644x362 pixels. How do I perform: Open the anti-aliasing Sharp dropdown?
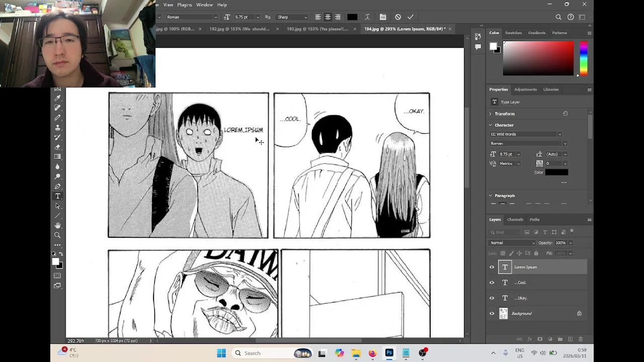pos(292,17)
